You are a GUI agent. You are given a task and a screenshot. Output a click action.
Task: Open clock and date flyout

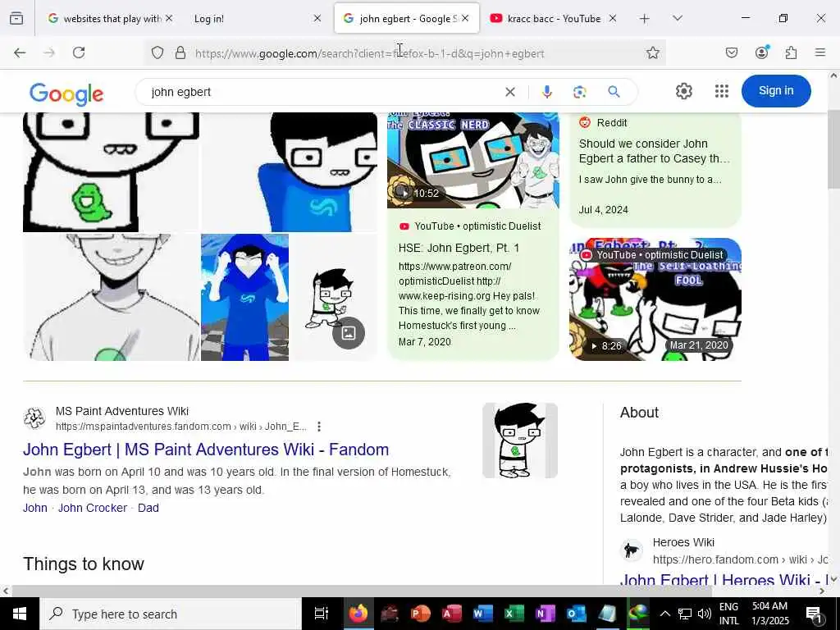click(x=770, y=614)
